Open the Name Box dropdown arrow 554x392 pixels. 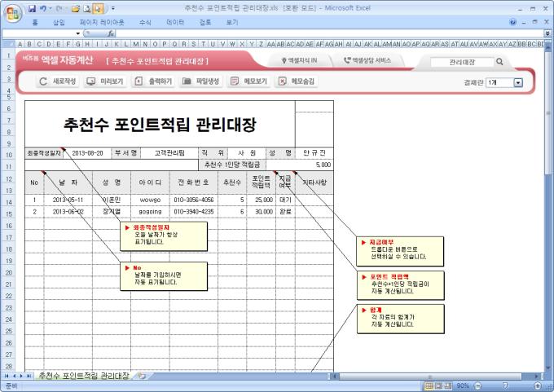(77, 33)
